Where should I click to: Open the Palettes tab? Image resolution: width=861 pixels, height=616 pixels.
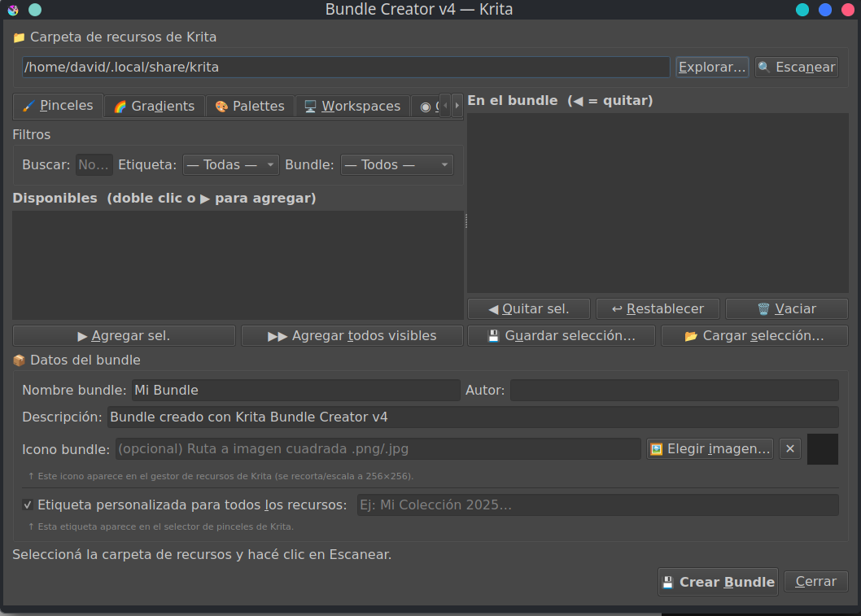(250, 106)
